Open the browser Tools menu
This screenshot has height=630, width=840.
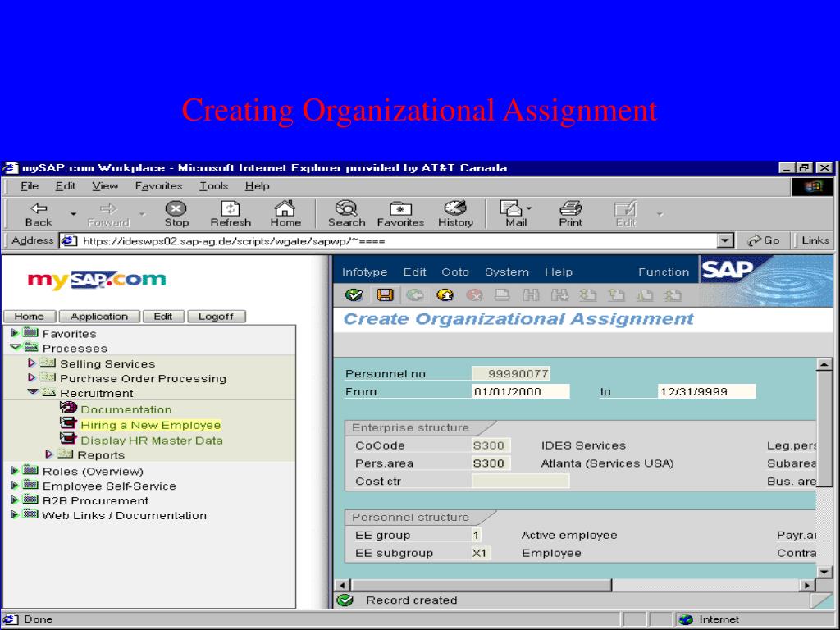pos(213,186)
